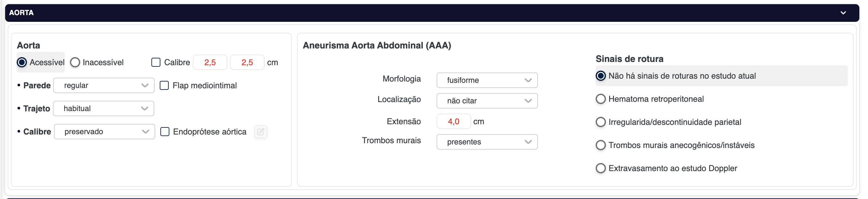This screenshot has width=868, height=199.
Task: Click the first Calibre measurement input field
Action: tap(210, 62)
